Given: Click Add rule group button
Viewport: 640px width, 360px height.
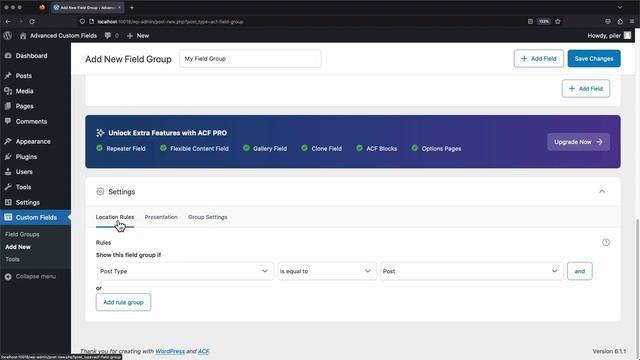Looking at the screenshot, I should click(x=123, y=302).
